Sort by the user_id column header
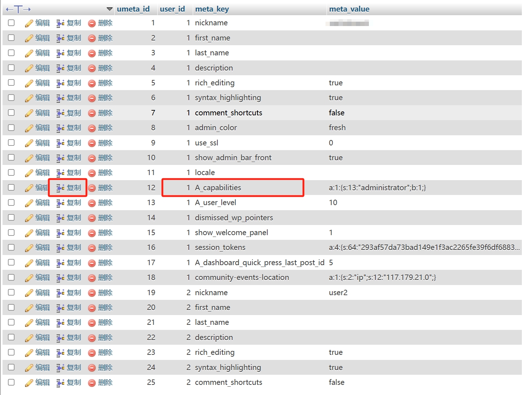The height and width of the screenshot is (395, 532). (172, 9)
